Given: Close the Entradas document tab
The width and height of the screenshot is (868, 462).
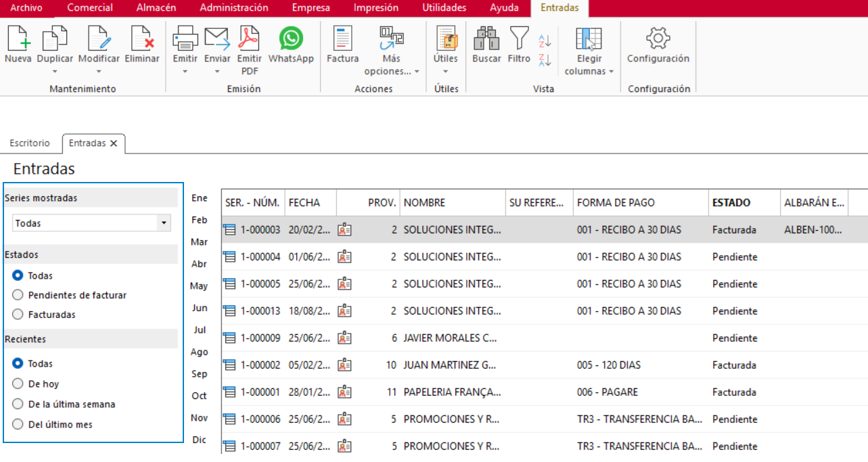Looking at the screenshot, I should [x=114, y=143].
